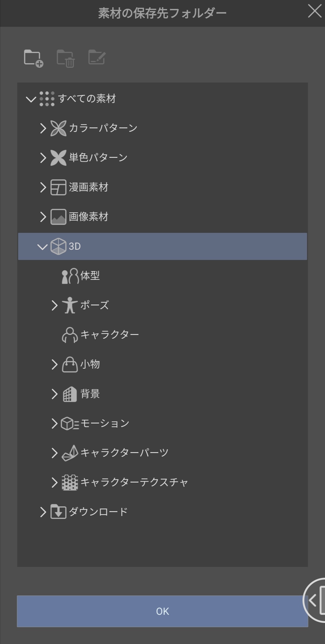Image resolution: width=325 pixels, height=644 pixels.
Task: Close the 素材の保存先フォルダー dialog
Action: click(x=314, y=12)
